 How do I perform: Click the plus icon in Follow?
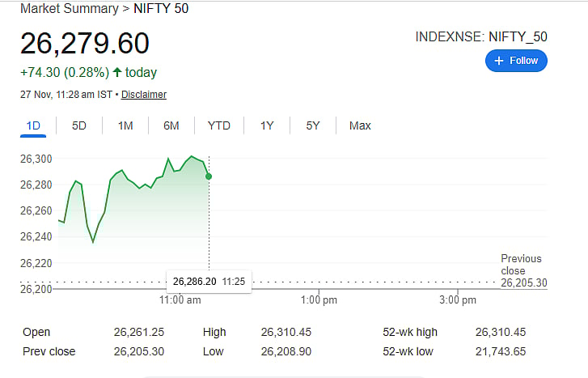click(x=498, y=61)
